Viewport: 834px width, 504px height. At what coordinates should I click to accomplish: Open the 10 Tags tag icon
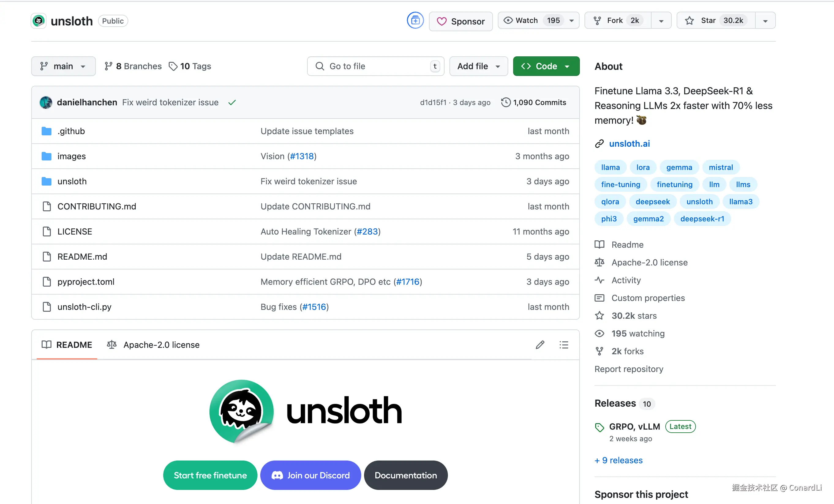pos(173,66)
